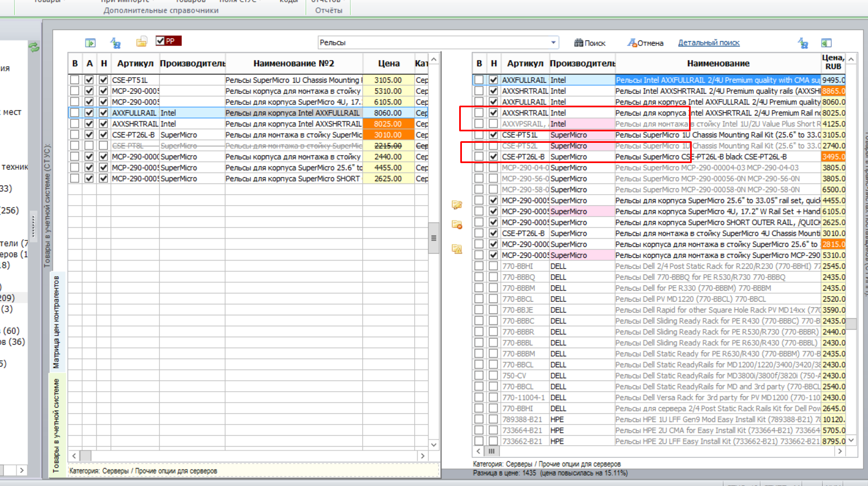Click the Поиск button
Screen dimensions: 868x486
(590, 43)
